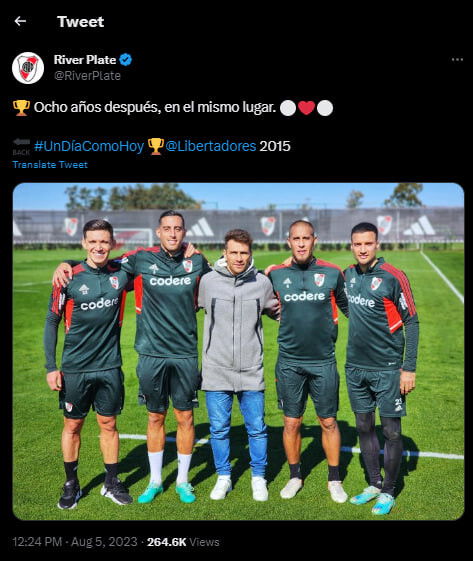Click the blue verified badge
This screenshot has height=561, width=473.
pos(126,60)
